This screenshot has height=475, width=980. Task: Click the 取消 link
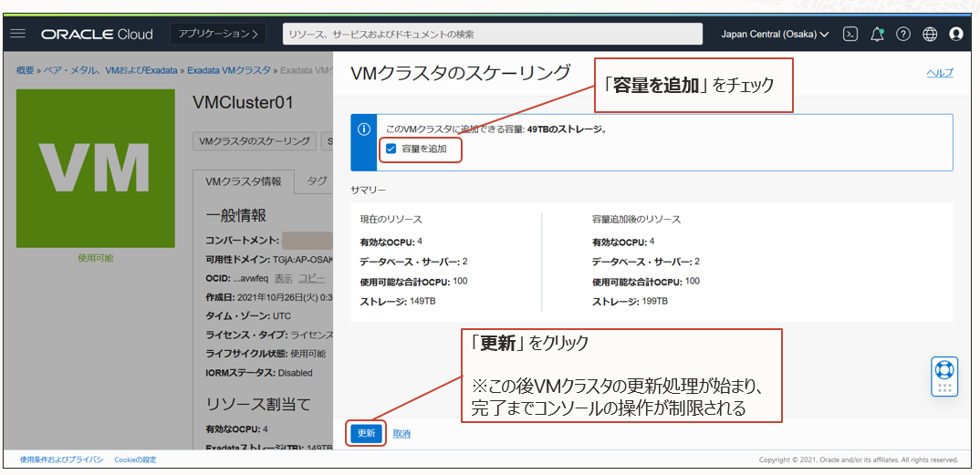[401, 433]
